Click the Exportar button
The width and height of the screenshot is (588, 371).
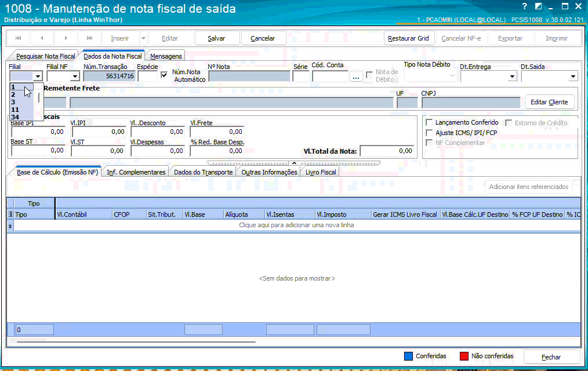point(510,38)
